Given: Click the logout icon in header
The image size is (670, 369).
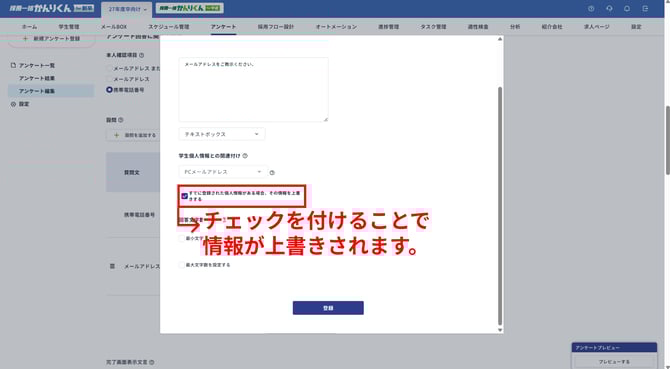Looking at the screenshot, I should (645, 9).
